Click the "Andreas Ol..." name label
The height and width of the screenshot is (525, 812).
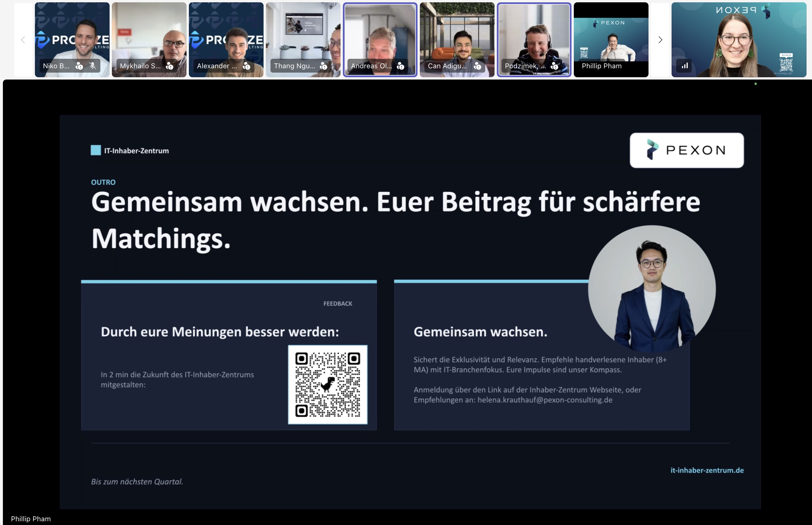pos(371,66)
